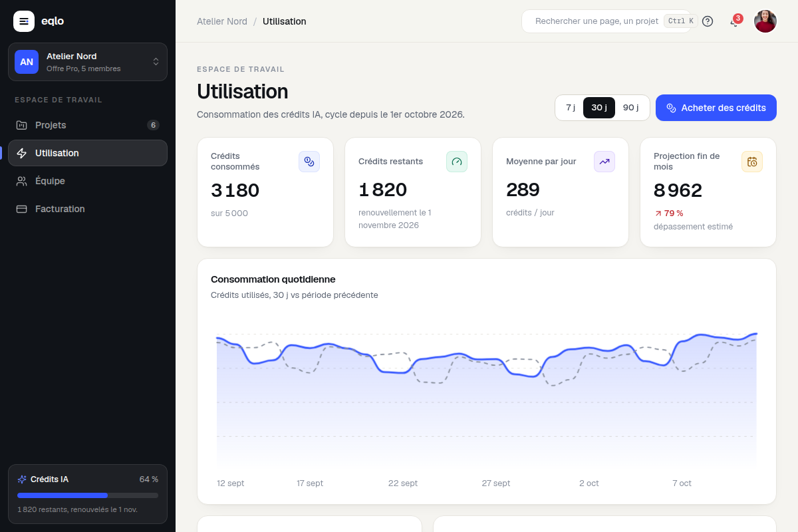The image size is (798, 532).
Task: Open the user profile avatar
Action: (765, 21)
